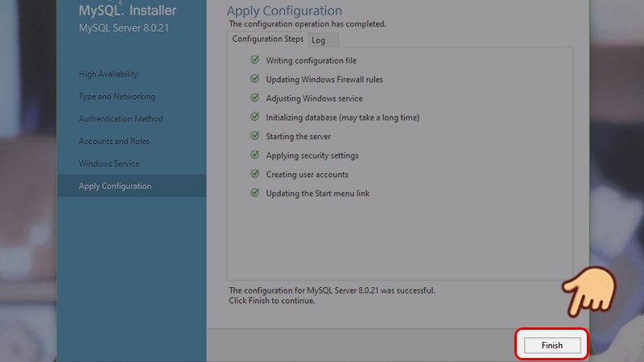Screen dimensions: 644x362
Task: Select the Configuration Steps tab
Action: coord(267,39)
